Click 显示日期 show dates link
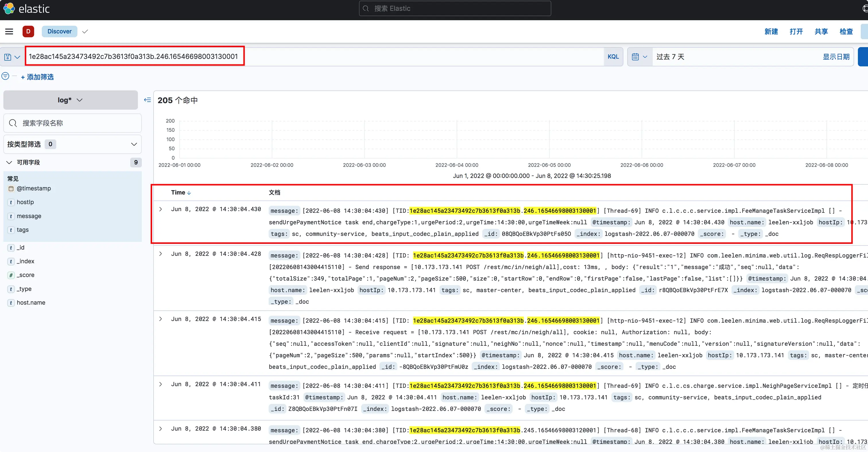This screenshot has width=868, height=452. [836, 57]
